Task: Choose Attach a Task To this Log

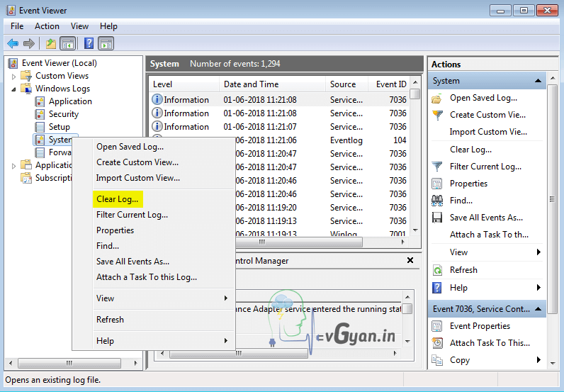Action: pyautogui.click(x=147, y=277)
